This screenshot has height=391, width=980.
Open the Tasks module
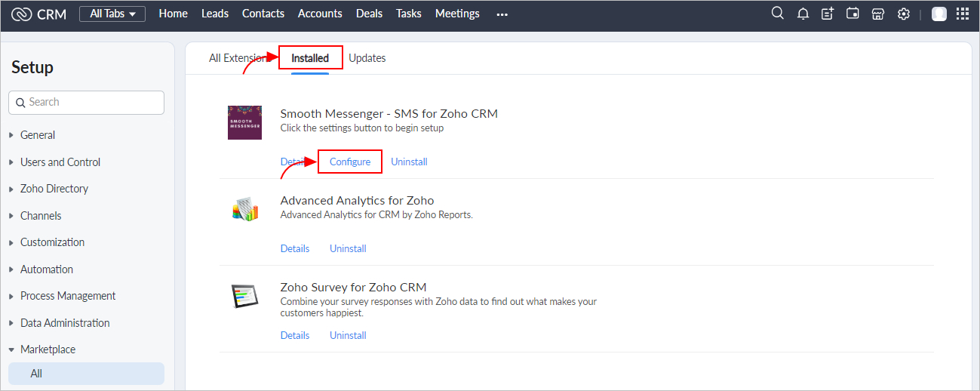tap(409, 14)
